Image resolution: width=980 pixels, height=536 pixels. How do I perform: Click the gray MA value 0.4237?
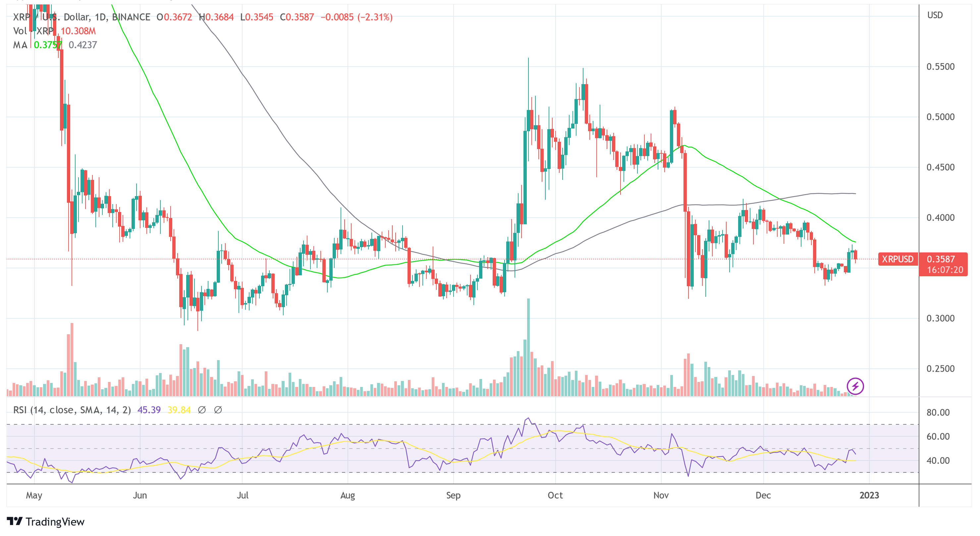83,45
